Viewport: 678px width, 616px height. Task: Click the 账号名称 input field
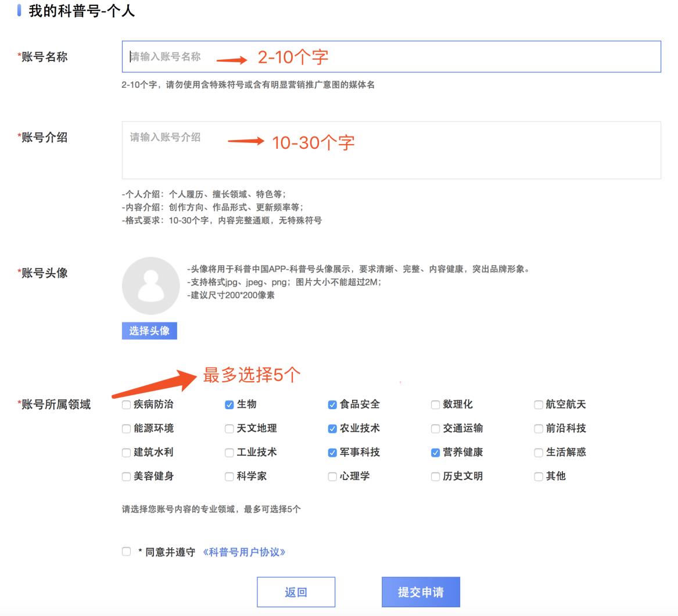392,57
